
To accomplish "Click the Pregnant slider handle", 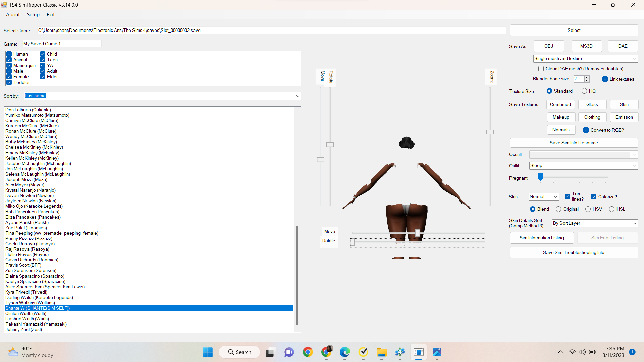I will click(540, 177).
